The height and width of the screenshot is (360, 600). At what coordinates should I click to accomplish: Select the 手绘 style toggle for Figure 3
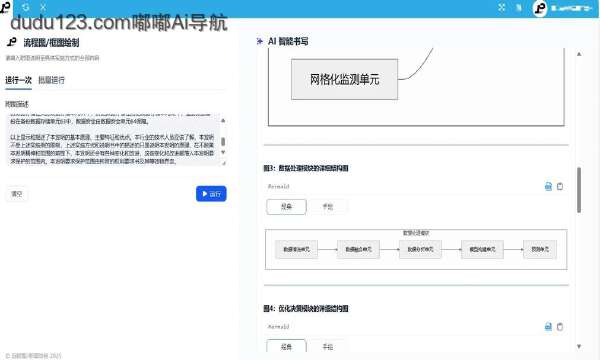coord(328,207)
